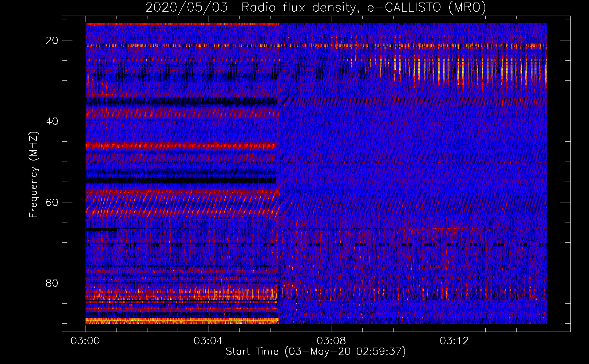The width and height of the screenshot is (589, 364).
Task: Click the 20 MHz frequency tick label
Action: (x=52, y=40)
